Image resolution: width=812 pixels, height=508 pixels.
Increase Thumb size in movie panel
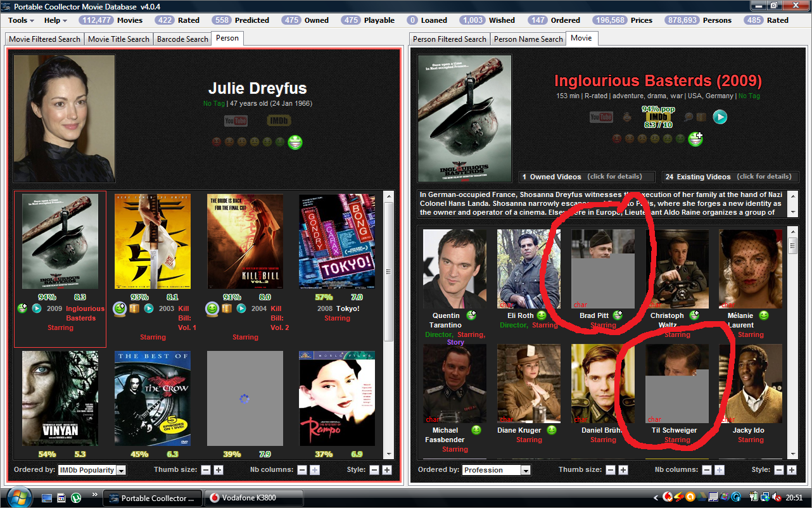coord(623,470)
